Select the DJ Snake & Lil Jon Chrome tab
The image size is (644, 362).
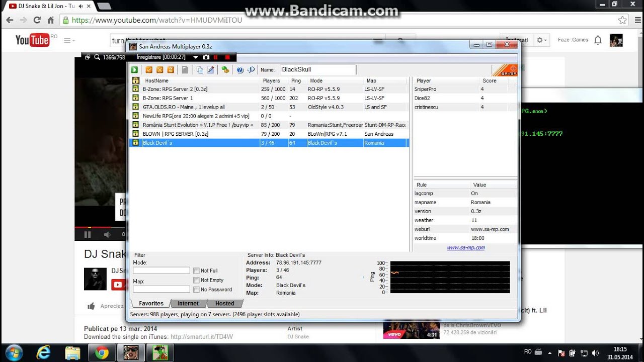(x=49, y=6)
